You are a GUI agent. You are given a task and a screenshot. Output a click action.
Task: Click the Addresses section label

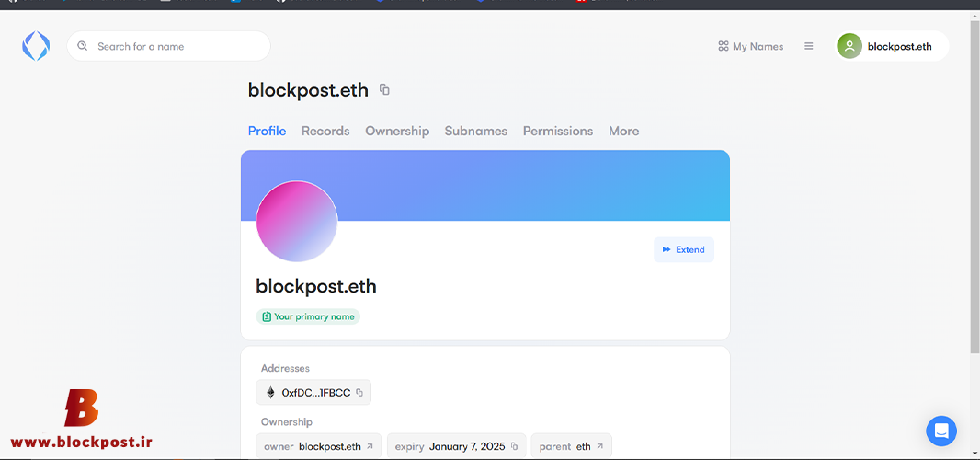[x=285, y=369]
